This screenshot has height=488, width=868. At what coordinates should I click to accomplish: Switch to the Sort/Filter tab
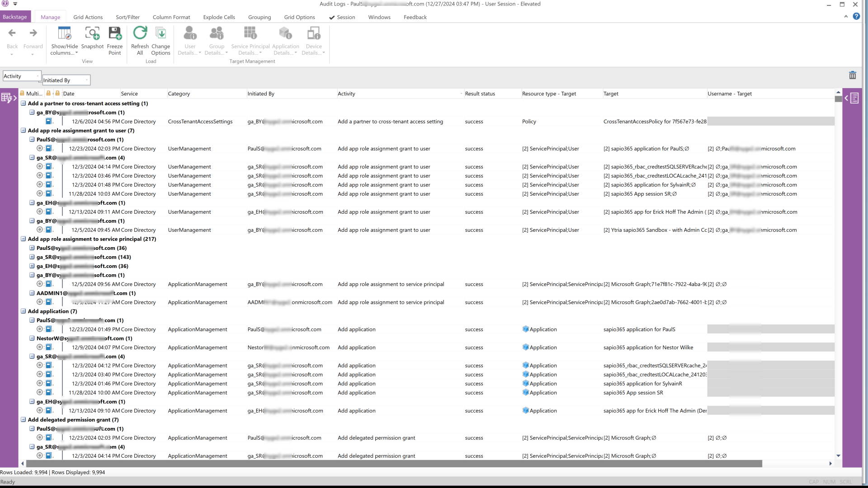coord(127,17)
